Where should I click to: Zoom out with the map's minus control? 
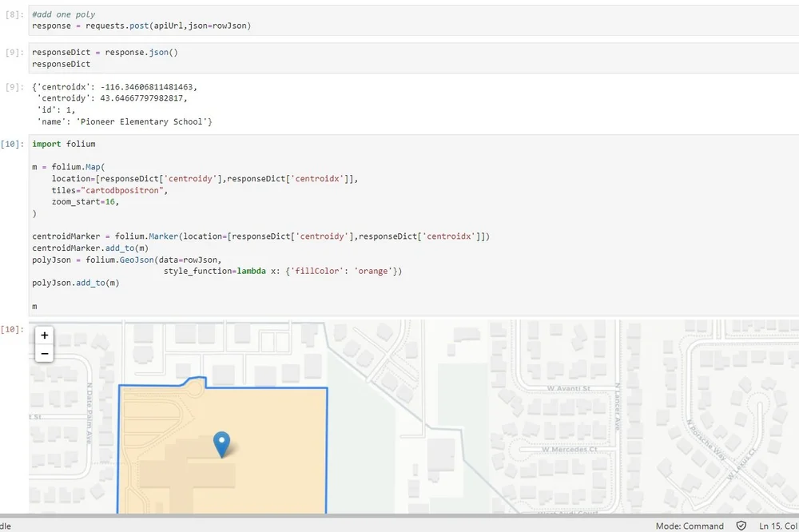point(44,352)
